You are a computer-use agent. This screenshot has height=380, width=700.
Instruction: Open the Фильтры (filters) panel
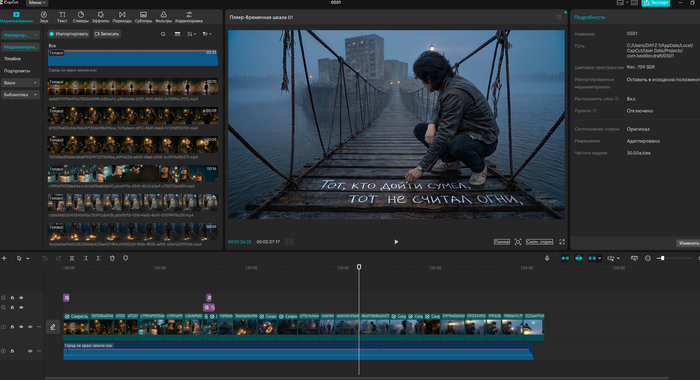pyautogui.click(x=163, y=17)
